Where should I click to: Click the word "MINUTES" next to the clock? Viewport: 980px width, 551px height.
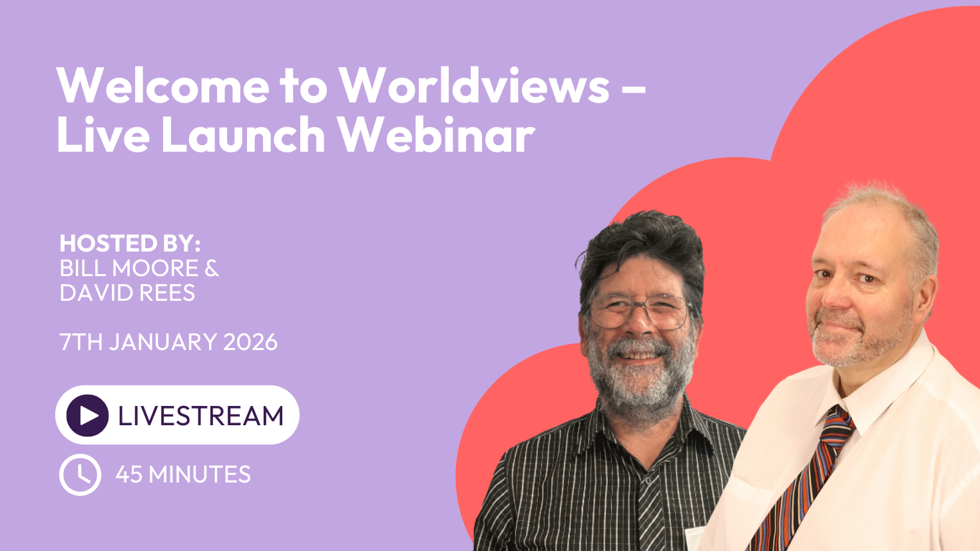click(200, 474)
